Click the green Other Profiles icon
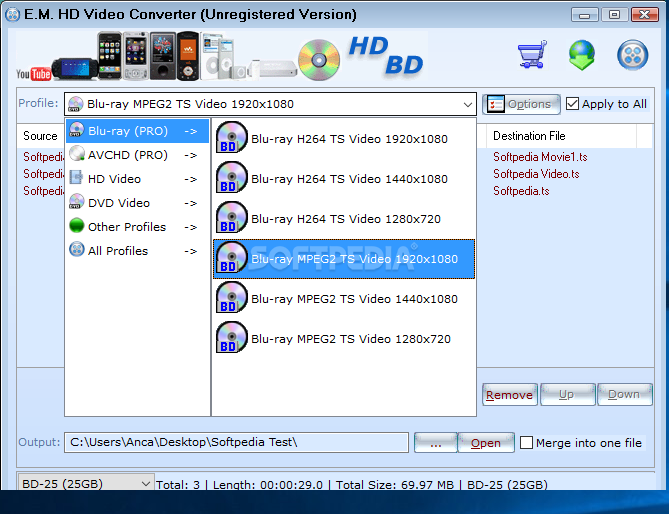This screenshot has height=514, width=669. click(x=77, y=225)
